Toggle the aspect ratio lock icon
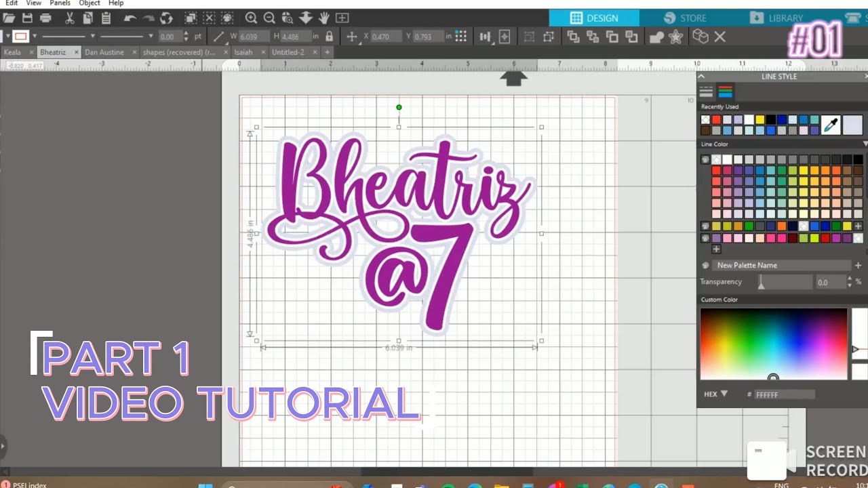This screenshot has height=488, width=868. [329, 37]
